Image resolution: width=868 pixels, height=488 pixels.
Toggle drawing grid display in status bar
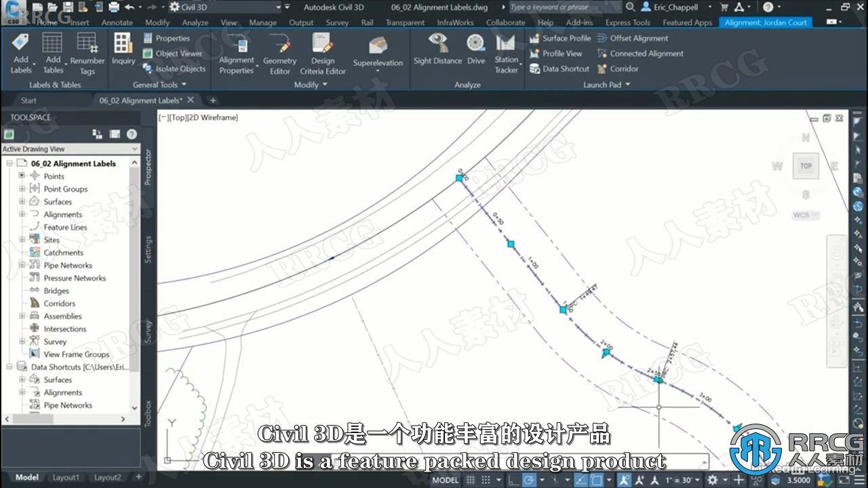471,480
